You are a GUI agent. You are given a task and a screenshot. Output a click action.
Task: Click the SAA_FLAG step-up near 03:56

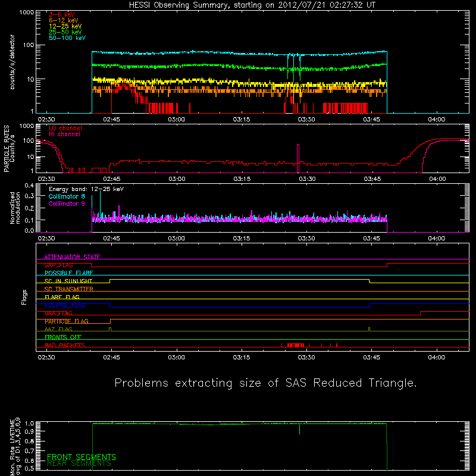click(x=421, y=314)
